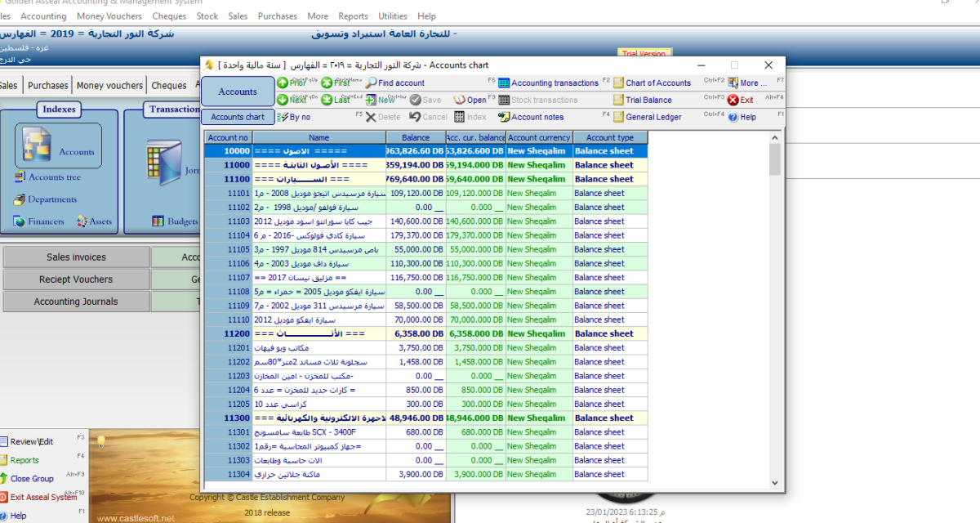
Task: Click the Find account magnifier icon
Action: point(372,83)
